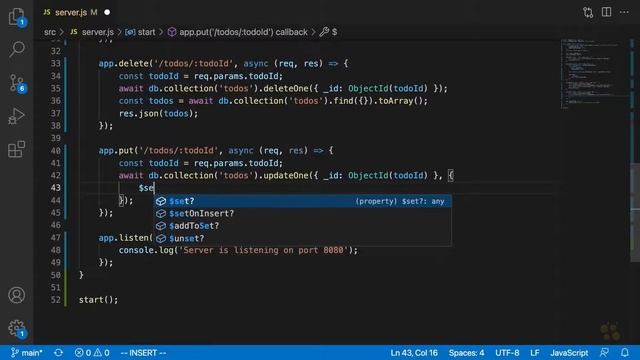The width and height of the screenshot is (640, 360).
Task: Click the main* branch in status bar
Action: tap(27, 353)
